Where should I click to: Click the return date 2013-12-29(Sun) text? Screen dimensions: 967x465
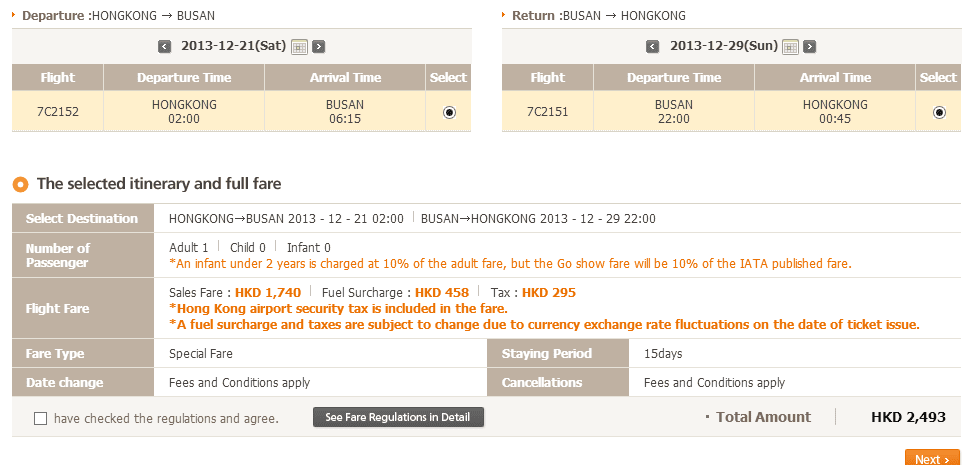721,46
